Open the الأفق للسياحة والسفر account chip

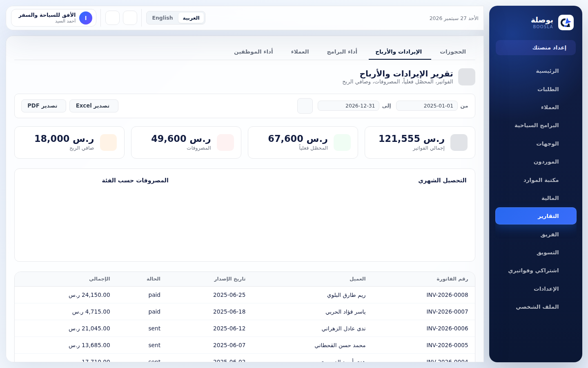tap(53, 18)
